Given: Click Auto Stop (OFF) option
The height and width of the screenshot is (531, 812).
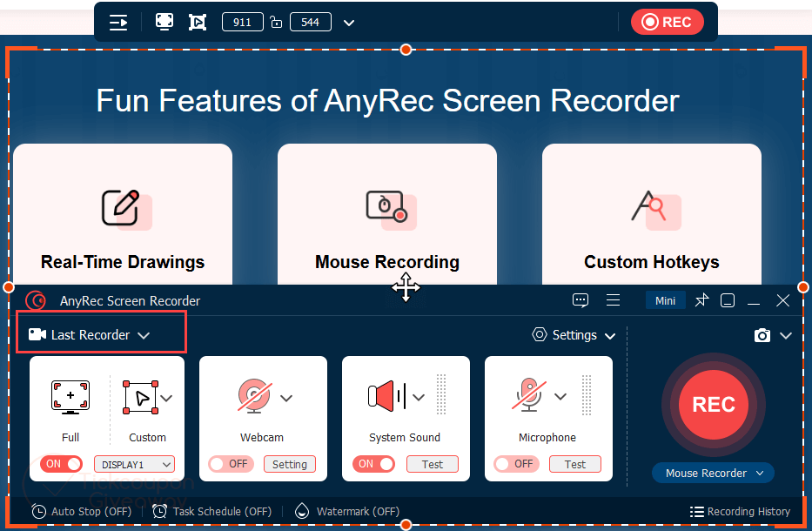Looking at the screenshot, I should click(81, 511).
